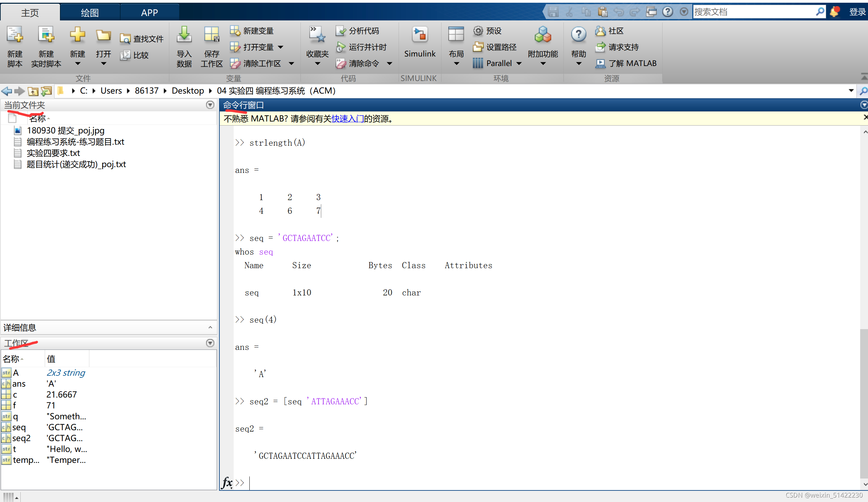
Task: Click the 快速入门 link
Action: coord(347,119)
